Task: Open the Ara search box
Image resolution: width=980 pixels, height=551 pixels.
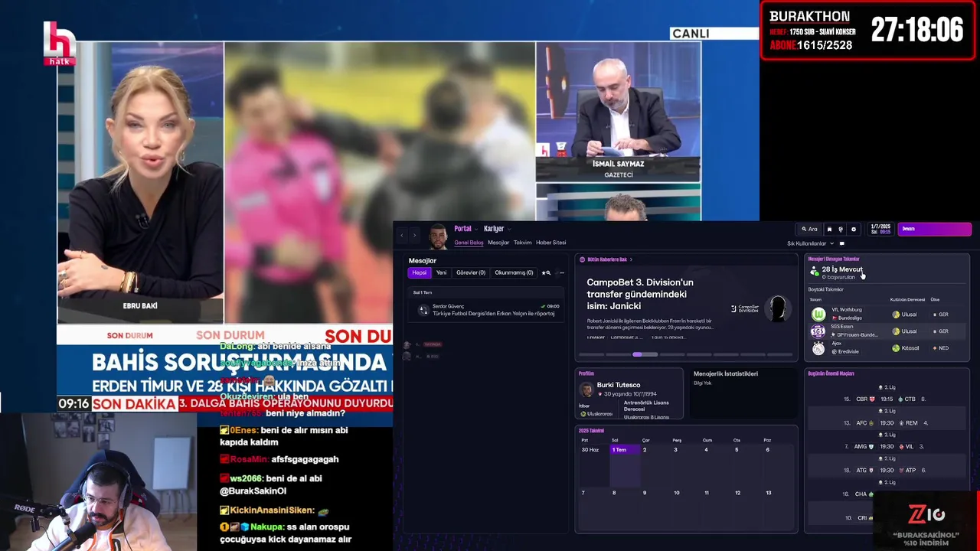Action: click(x=809, y=229)
